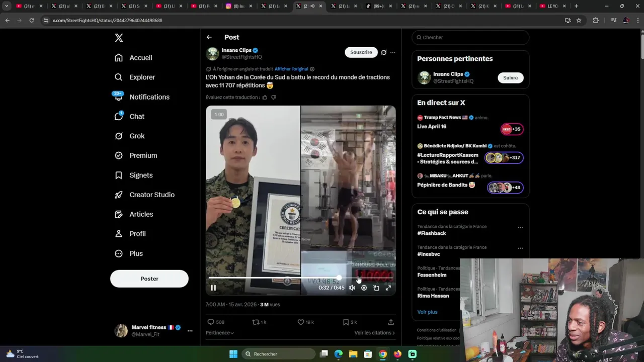Screen dimensions: 644x362
Task: Click the Grok icon next to Souscrire
Action: pyautogui.click(x=384, y=52)
